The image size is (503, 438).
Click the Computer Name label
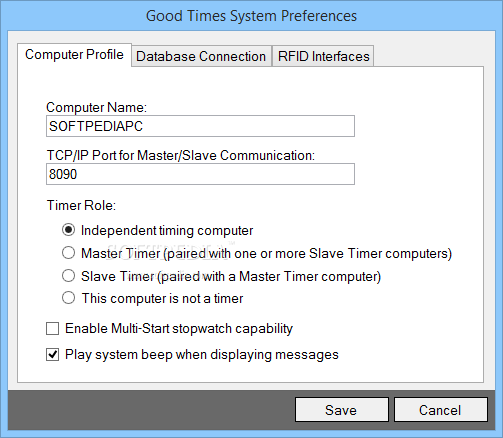(96, 107)
